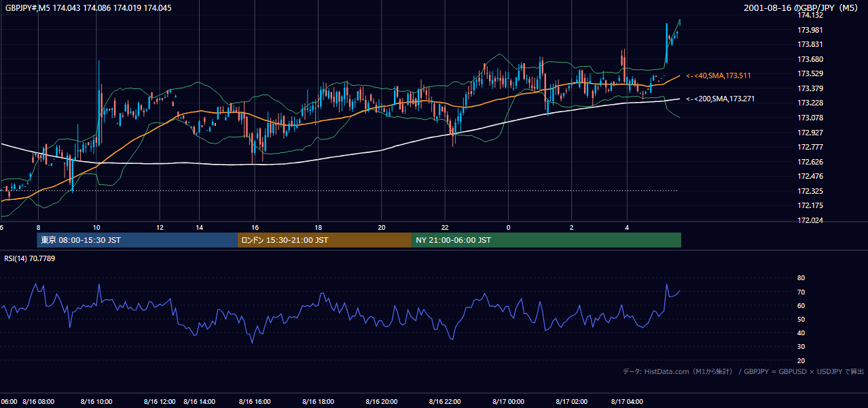Click price axis value 173.831
The image size is (868, 408).
(x=810, y=44)
